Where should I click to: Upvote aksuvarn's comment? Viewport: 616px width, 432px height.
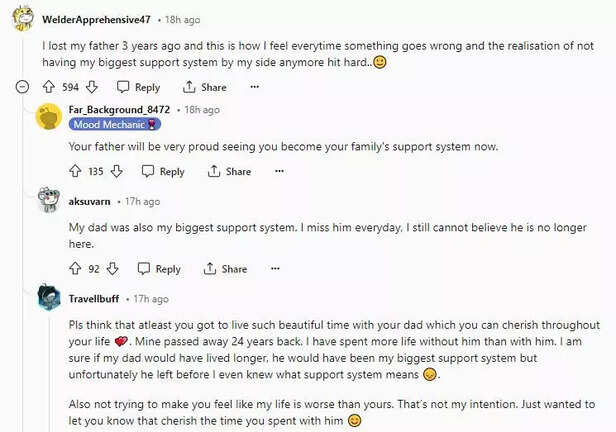click(x=75, y=268)
